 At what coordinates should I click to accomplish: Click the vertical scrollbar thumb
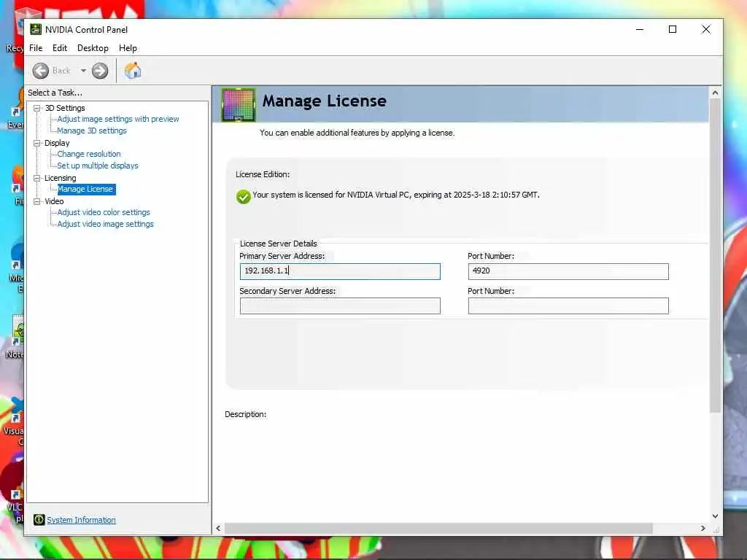715,254
